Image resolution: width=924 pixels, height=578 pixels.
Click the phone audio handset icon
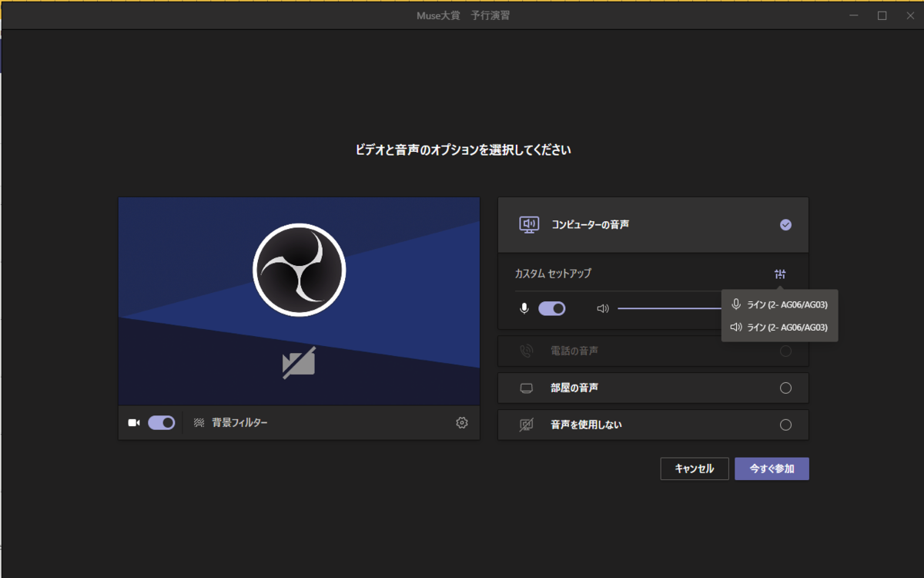click(x=527, y=351)
